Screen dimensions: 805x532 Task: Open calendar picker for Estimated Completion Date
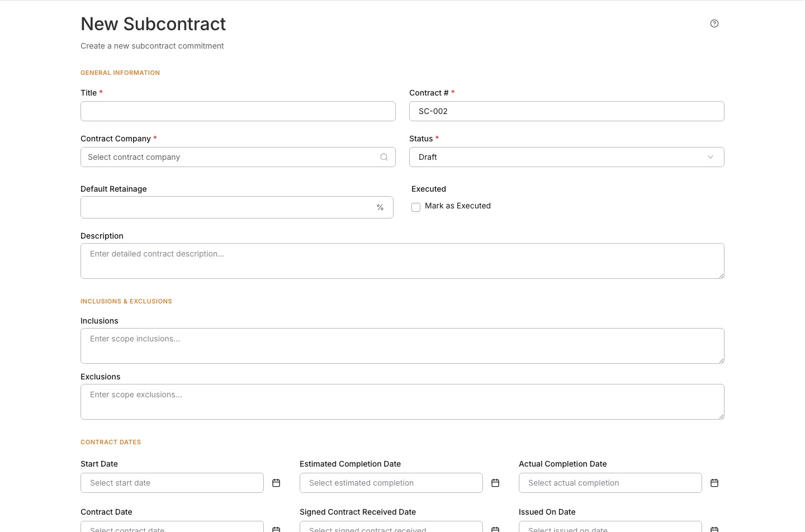[x=495, y=483]
